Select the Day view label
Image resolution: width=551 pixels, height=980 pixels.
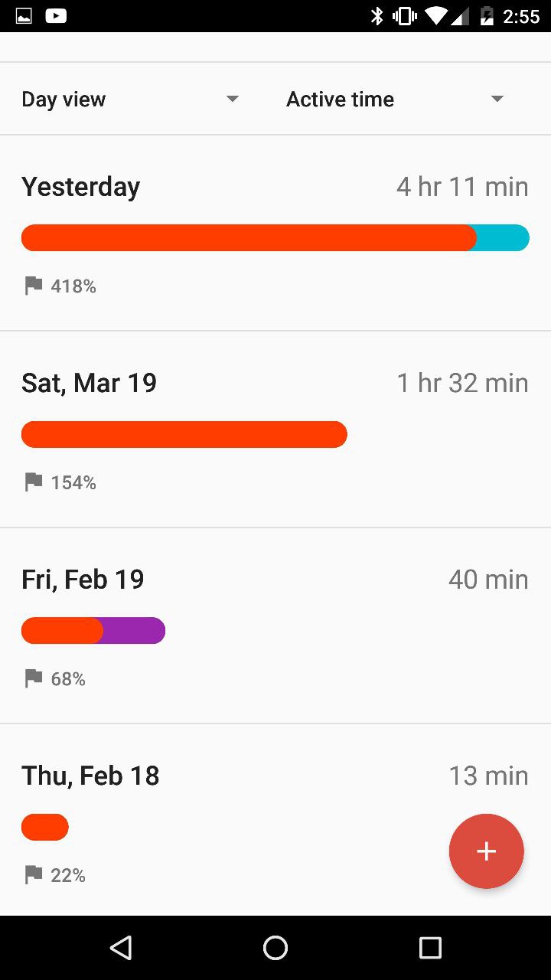pos(64,100)
